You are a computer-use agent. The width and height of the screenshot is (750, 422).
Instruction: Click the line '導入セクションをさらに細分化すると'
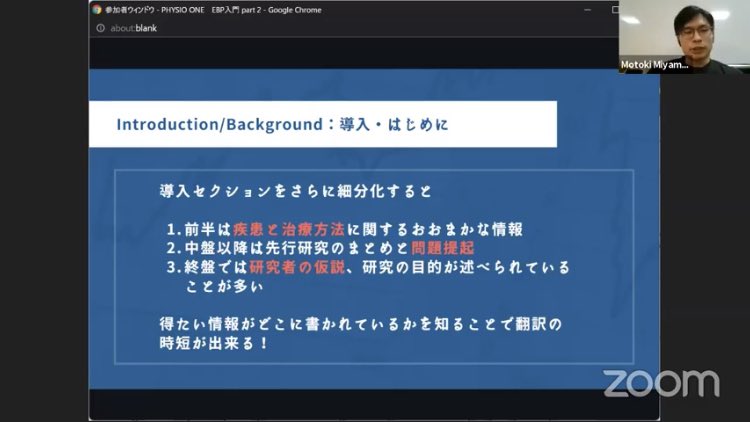(x=296, y=191)
